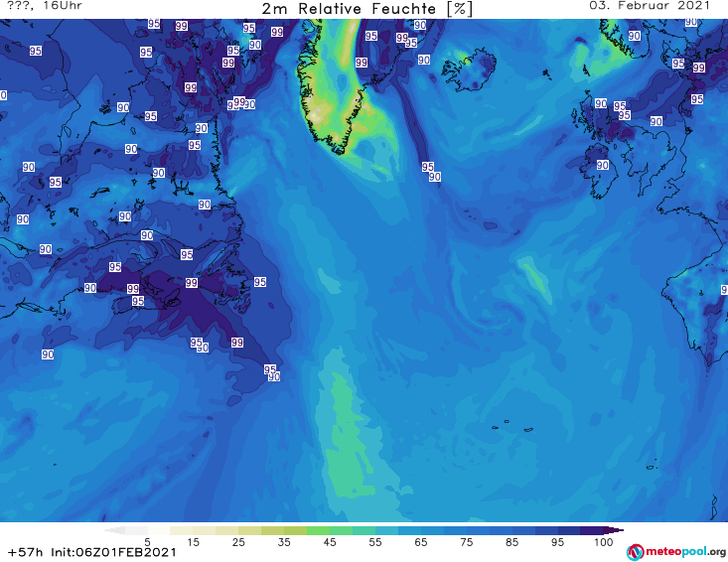
Task: Pick the light blue 55–60 % colorbar swatch
Action: (x=386, y=530)
